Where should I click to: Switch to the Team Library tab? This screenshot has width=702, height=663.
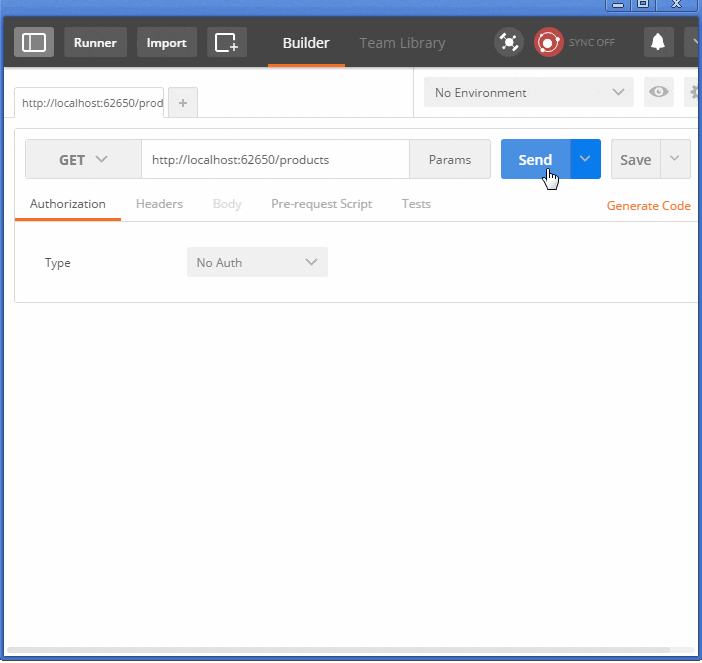pyautogui.click(x=402, y=43)
